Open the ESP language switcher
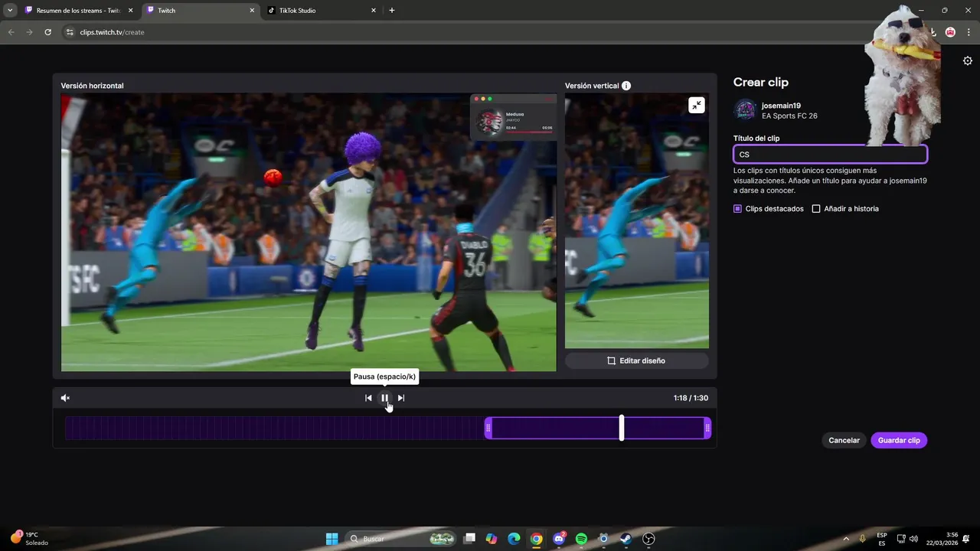 882,539
